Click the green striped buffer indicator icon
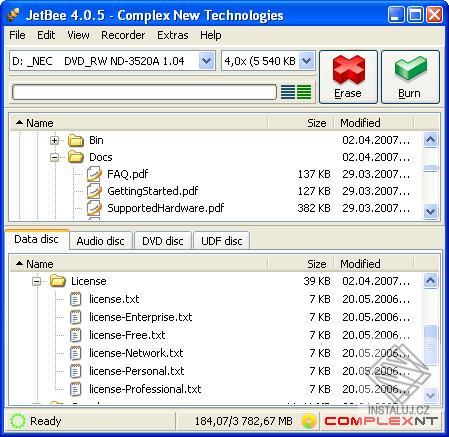449x437 pixels. point(304,92)
